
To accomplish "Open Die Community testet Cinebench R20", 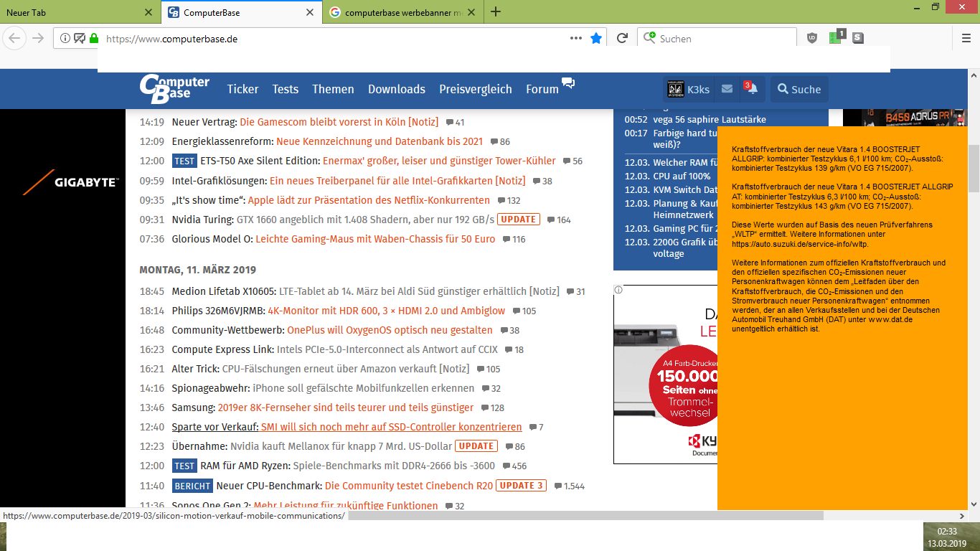I will [408, 486].
